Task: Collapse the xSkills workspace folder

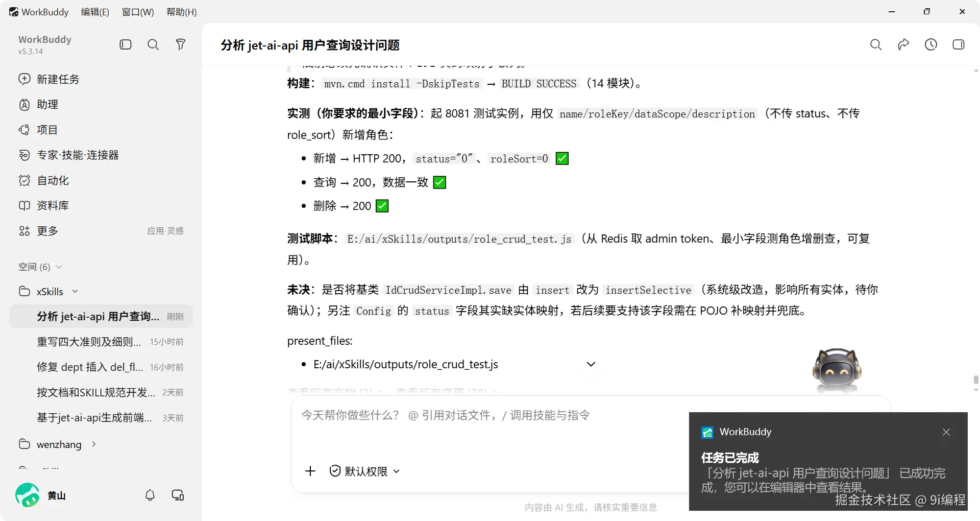Action: pyautogui.click(x=75, y=291)
